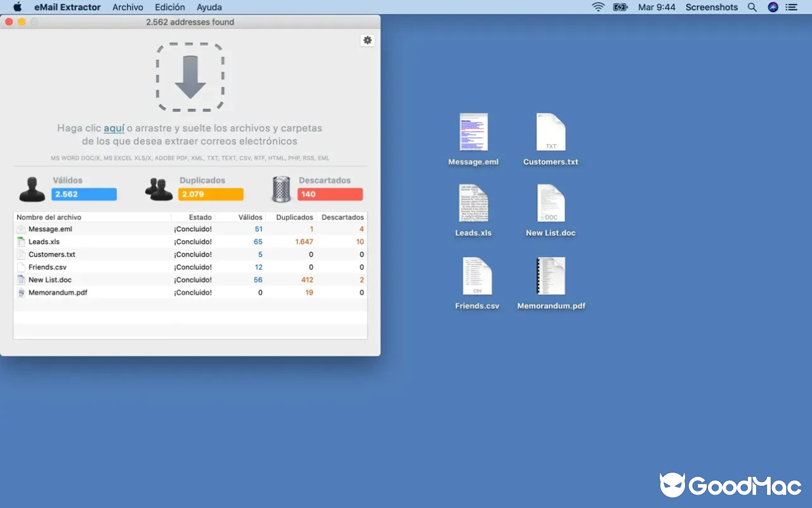Screen dimensions: 812x508
Task: Open Message.eml from the desktop
Action: pos(473,132)
